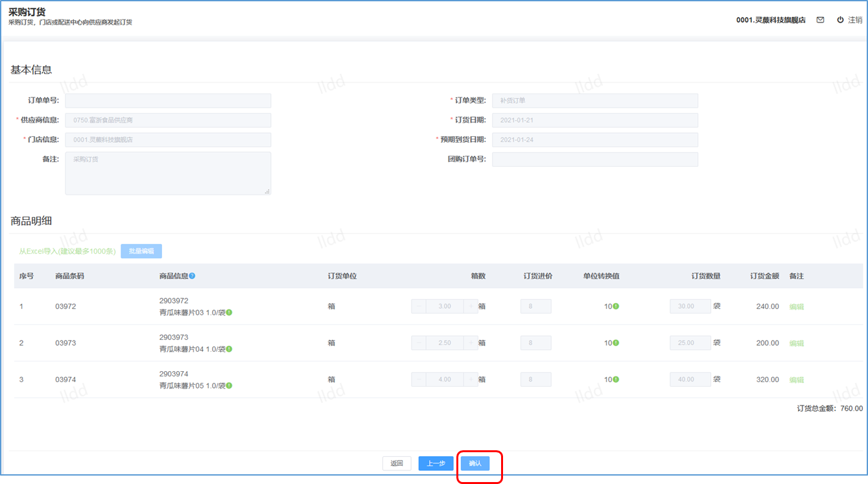This screenshot has height=484, width=868.
Task: Open the 订单类型 dropdown showing 补货订单
Action: (x=595, y=101)
